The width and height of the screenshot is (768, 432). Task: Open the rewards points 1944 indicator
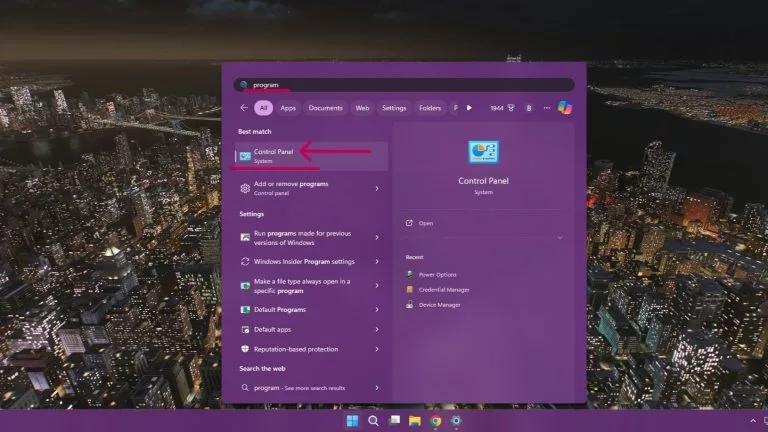click(x=502, y=108)
